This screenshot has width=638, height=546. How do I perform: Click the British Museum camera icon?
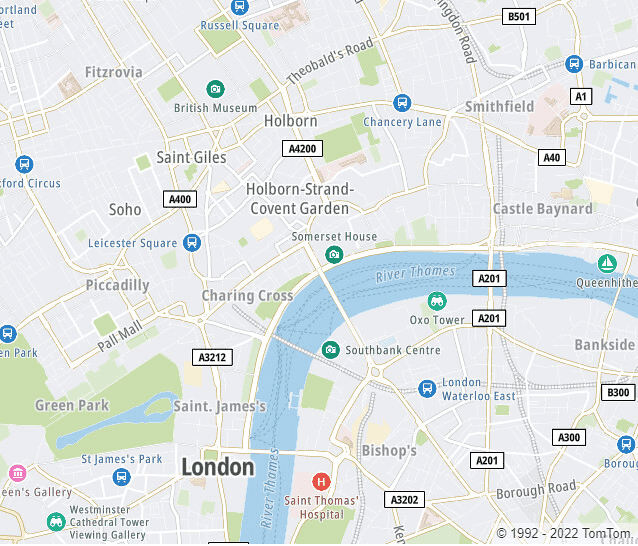point(215,89)
